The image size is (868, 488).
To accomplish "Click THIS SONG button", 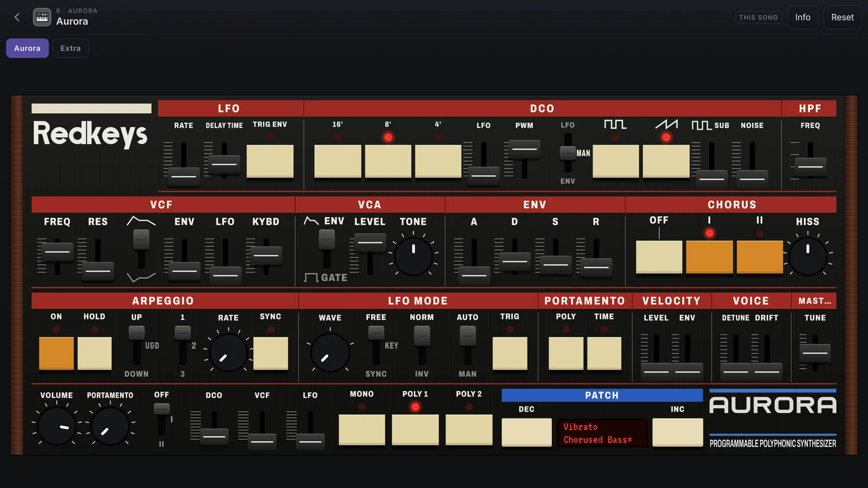I will coord(758,17).
